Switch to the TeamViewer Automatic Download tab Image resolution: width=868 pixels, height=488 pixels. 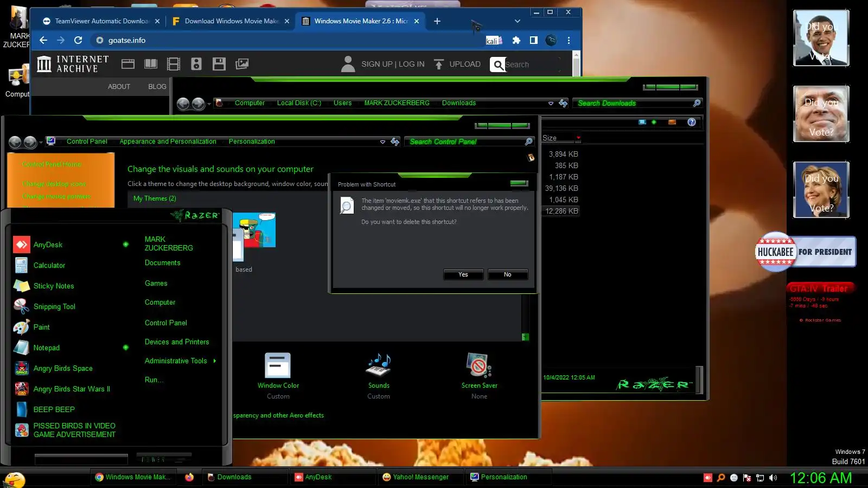(101, 21)
